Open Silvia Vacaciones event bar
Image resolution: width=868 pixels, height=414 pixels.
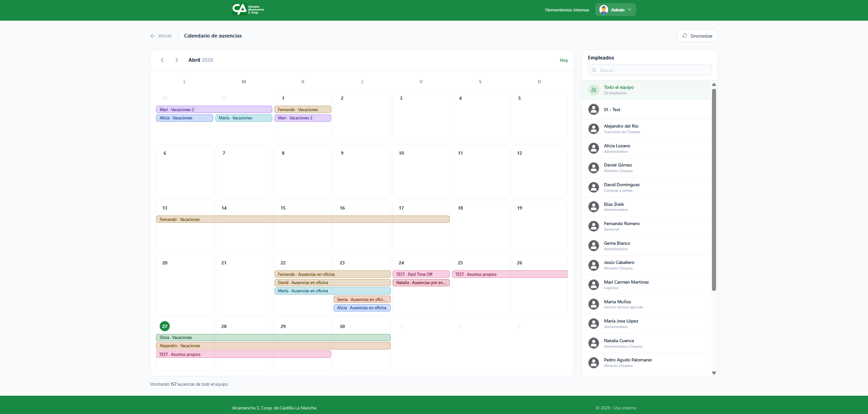pyautogui.click(x=273, y=338)
